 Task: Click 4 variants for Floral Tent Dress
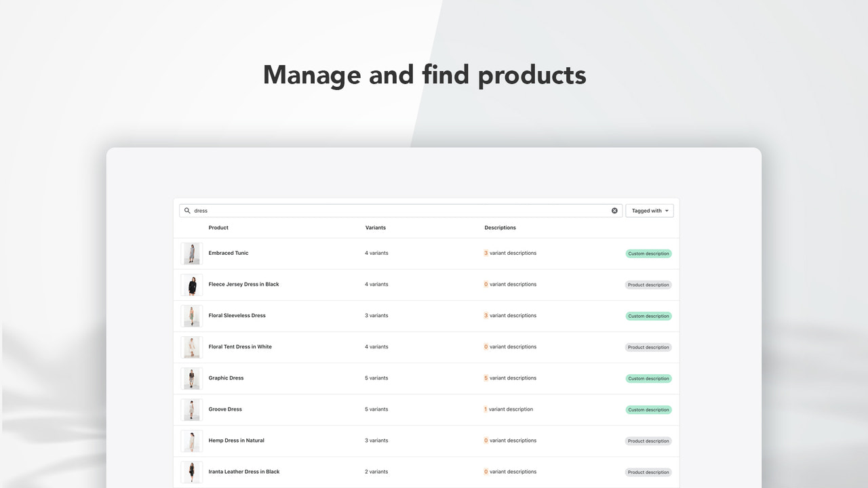(x=376, y=346)
